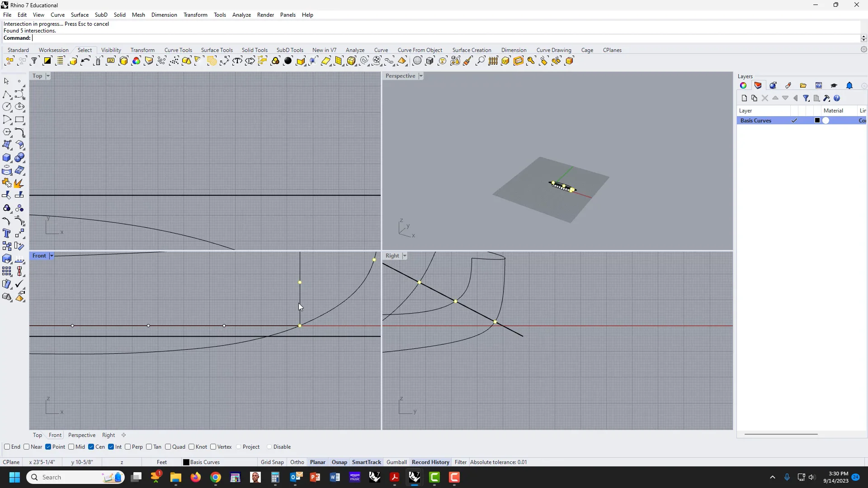Select the Circle tool in left toolbar

[7, 107]
